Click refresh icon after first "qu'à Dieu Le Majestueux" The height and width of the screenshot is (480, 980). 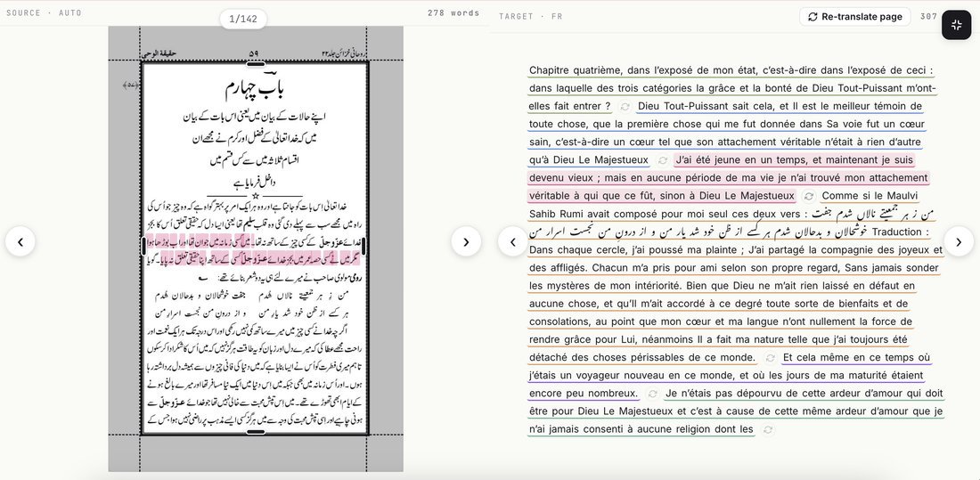[x=663, y=160]
